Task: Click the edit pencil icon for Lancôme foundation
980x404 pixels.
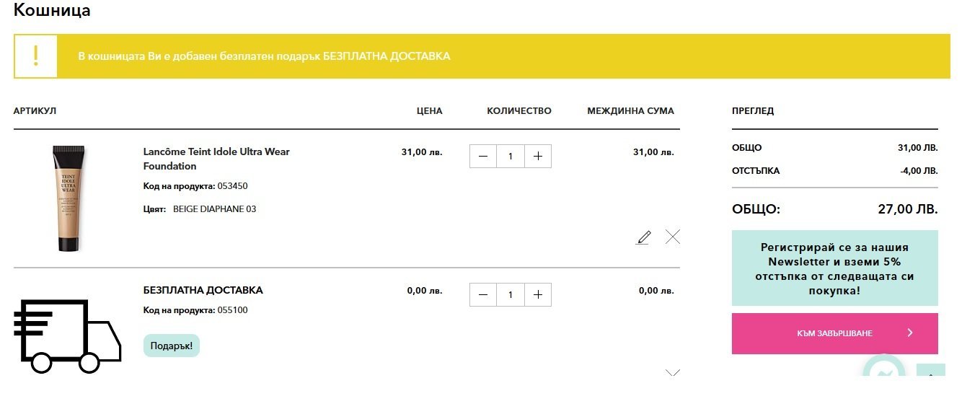Action: [x=643, y=237]
